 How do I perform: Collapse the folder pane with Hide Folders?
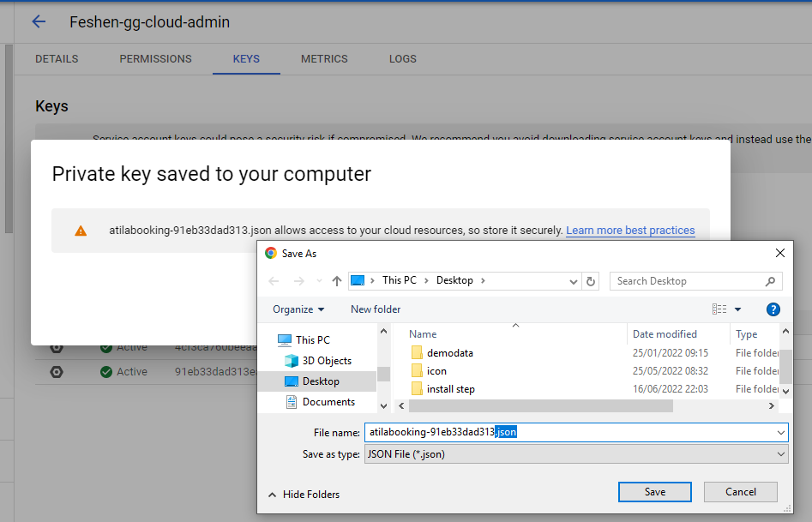pos(304,495)
